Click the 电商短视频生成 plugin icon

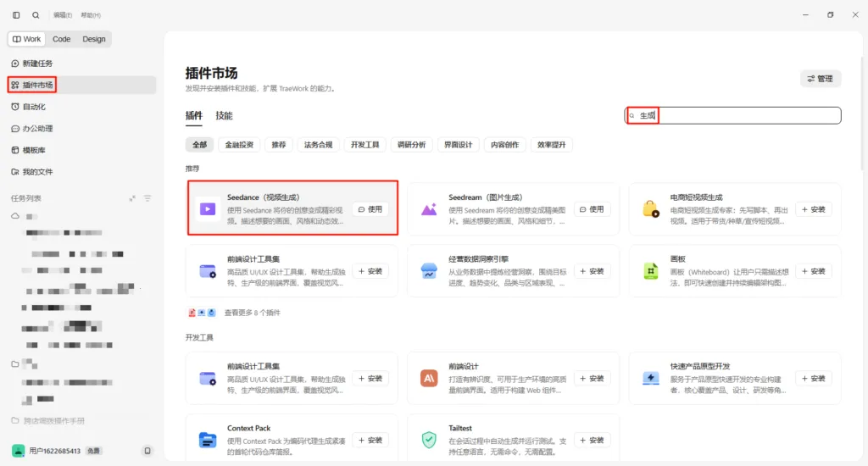point(650,209)
